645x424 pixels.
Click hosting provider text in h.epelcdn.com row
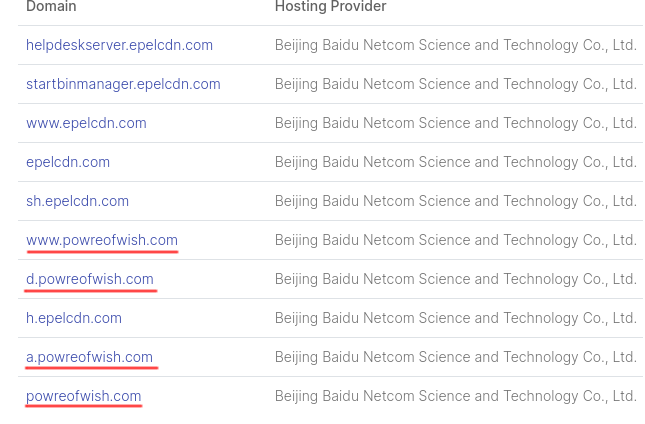[x=455, y=318]
